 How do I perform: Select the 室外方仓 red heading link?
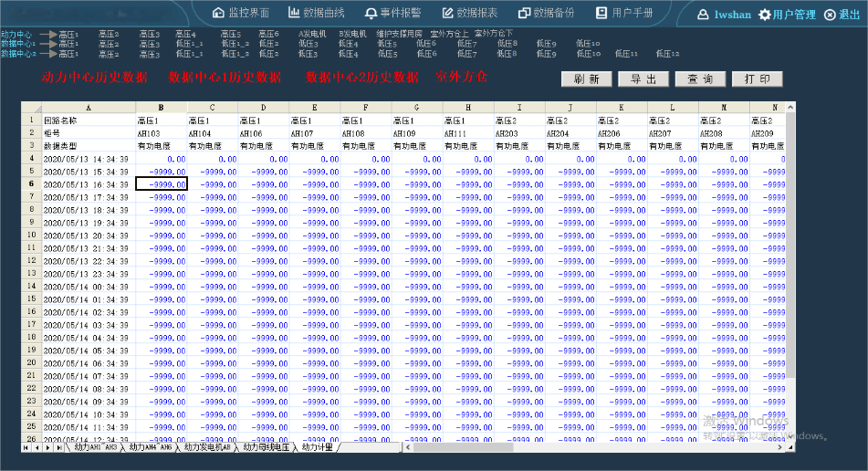click(461, 77)
